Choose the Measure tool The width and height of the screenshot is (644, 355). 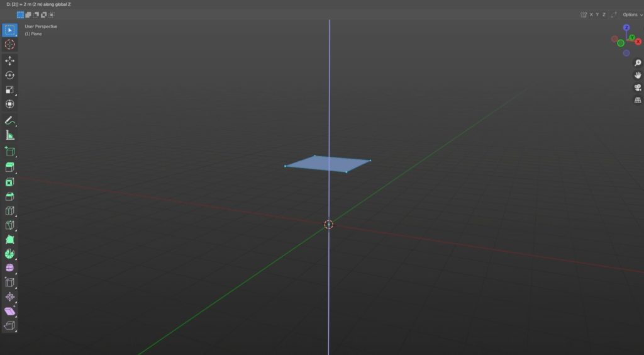point(9,135)
